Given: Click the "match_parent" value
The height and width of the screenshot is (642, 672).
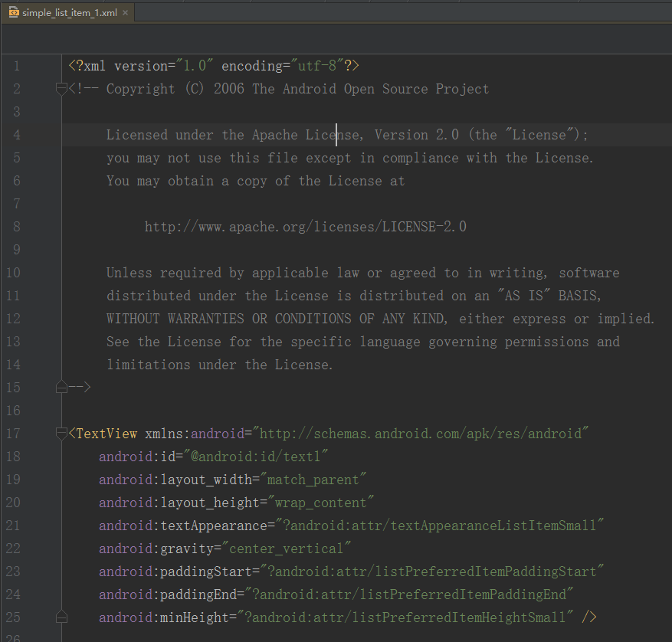Looking at the screenshot, I should click(313, 480).
